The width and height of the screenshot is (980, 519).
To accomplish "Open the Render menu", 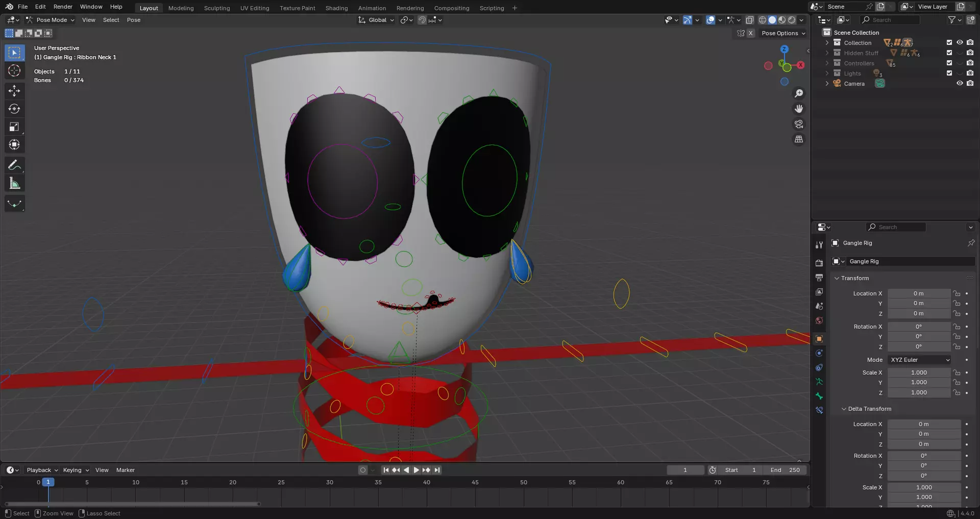I will click(63, 7).
